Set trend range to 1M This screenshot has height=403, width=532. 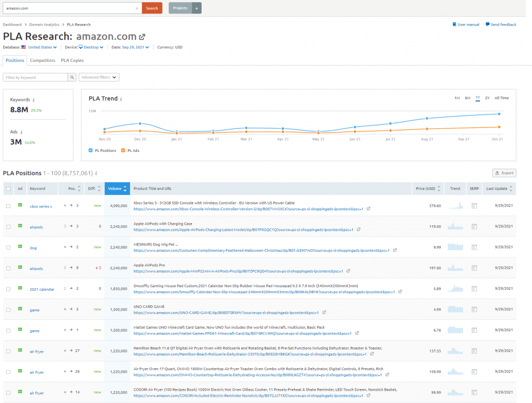[x=457, y=98]
